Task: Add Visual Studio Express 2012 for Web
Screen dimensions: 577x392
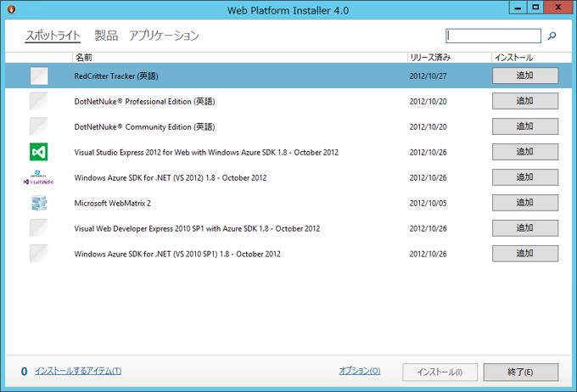Action: pos(525,152)
